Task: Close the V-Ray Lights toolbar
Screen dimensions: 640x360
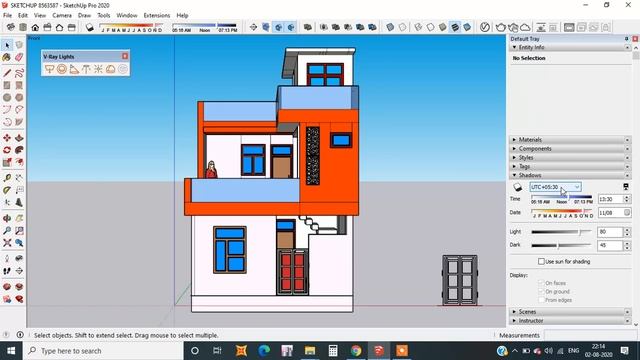Action: click(125, 56)
